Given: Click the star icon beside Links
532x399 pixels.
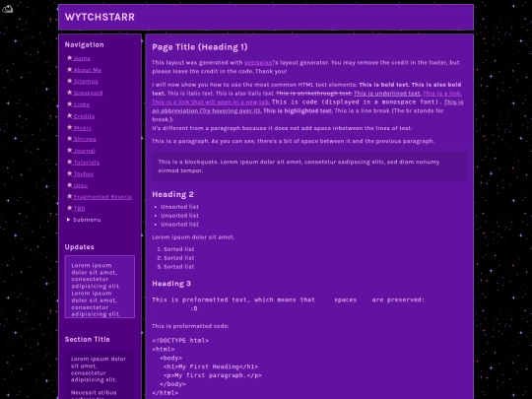Looking at the screenshot, I should click(x=70, y=104).
